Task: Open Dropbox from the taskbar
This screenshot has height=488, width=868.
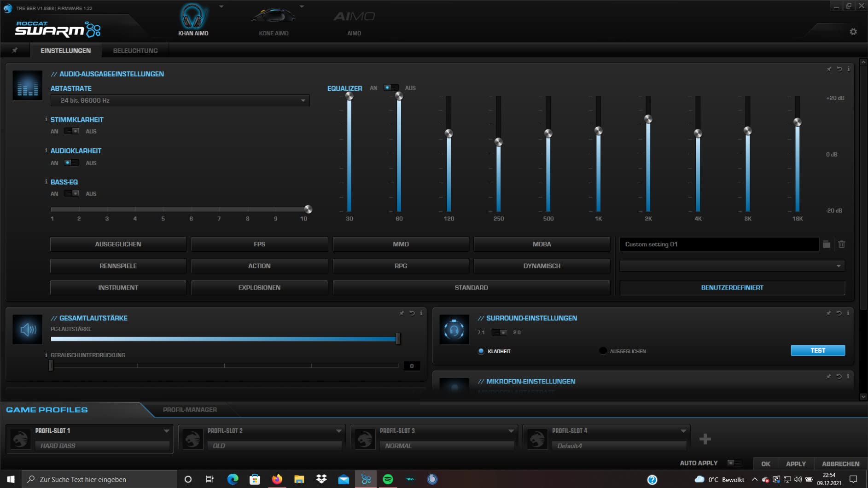Action: click(x=321, y=479)
